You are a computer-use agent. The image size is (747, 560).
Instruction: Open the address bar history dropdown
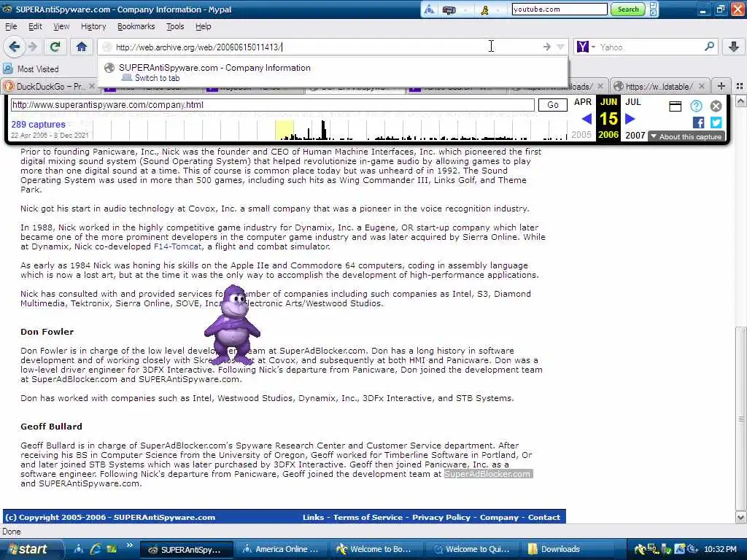(560, 47)
